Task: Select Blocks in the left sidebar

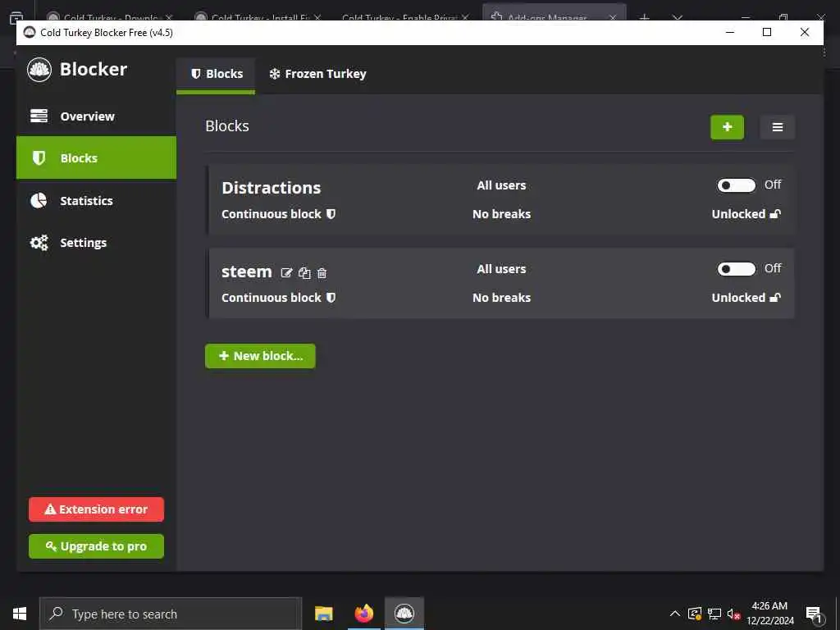Action: (97, 158)
